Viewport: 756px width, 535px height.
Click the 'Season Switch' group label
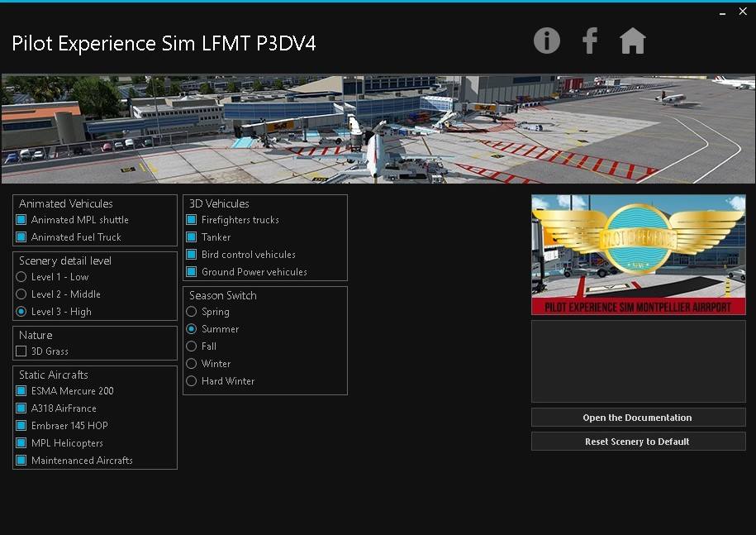coord(223,295)
